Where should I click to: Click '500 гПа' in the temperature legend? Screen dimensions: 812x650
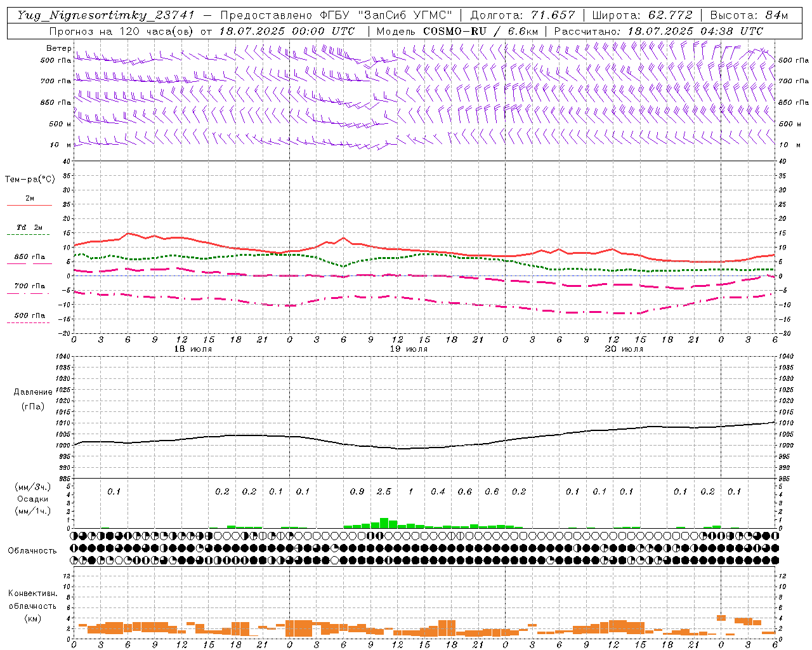tap(30, 315)
